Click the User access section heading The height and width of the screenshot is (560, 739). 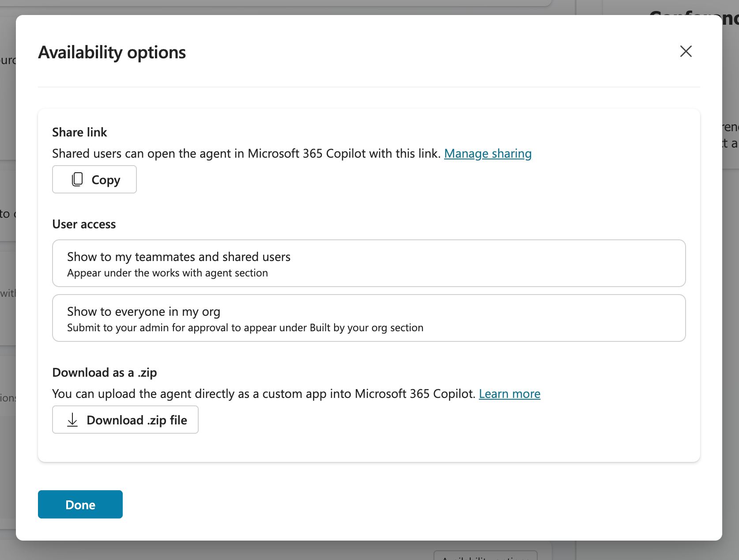click(x=84, y=224)
